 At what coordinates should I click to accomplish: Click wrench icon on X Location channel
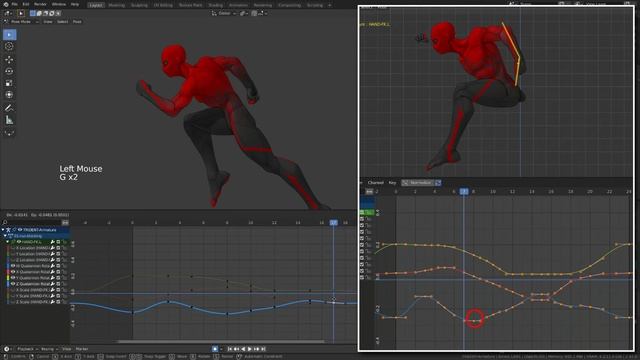(53, 248)
